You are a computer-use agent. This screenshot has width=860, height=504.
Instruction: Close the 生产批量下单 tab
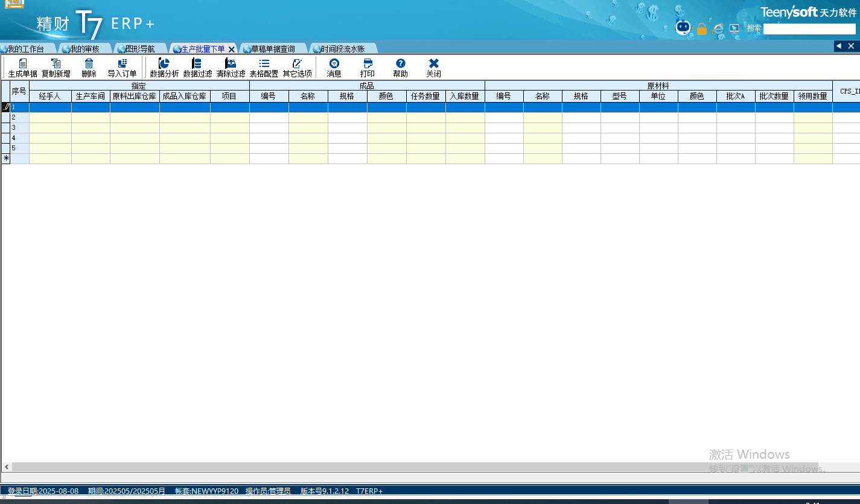coord(232,49)
